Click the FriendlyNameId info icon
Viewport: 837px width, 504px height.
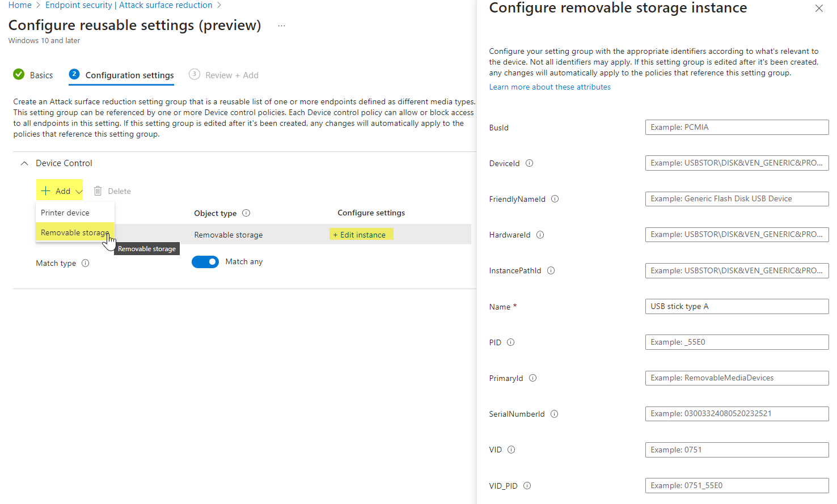tap(555, 198)
